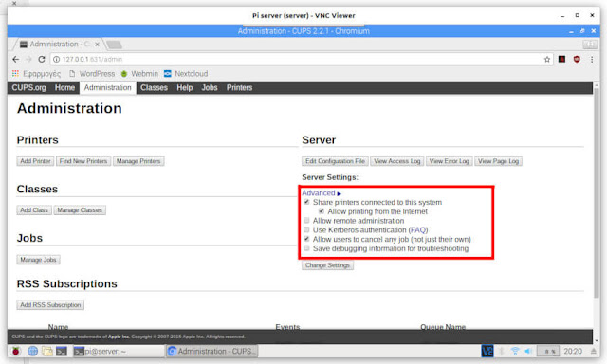
Task: Toggle Share printers connected to this system
Action: coord(306,202)
